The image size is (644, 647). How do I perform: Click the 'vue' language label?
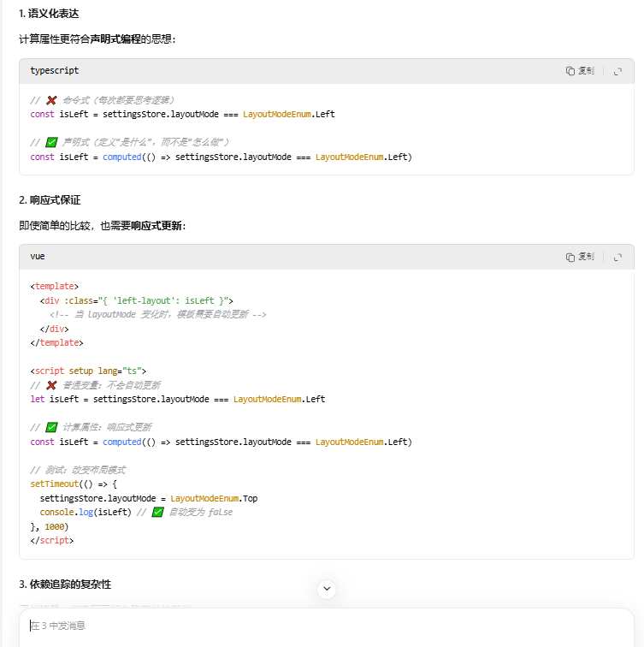[x=38, y=256]
